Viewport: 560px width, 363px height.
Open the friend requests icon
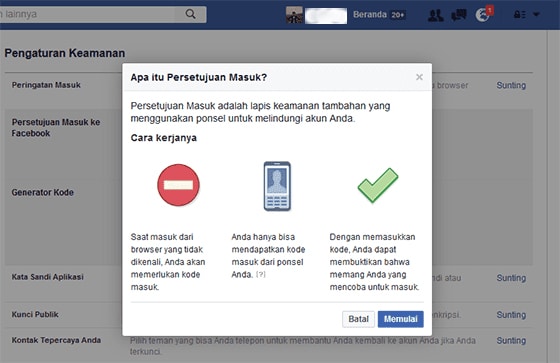(x=435, y=15)
